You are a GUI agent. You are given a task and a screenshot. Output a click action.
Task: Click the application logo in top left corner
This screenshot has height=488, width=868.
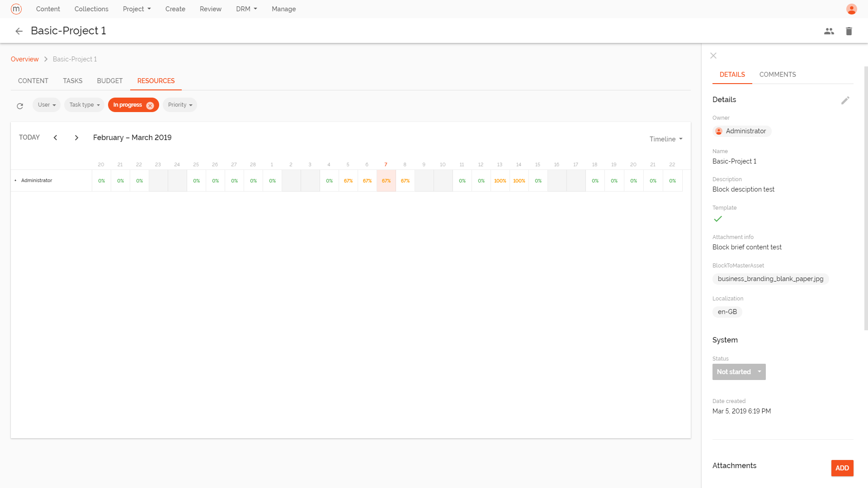tap(16, 9)
